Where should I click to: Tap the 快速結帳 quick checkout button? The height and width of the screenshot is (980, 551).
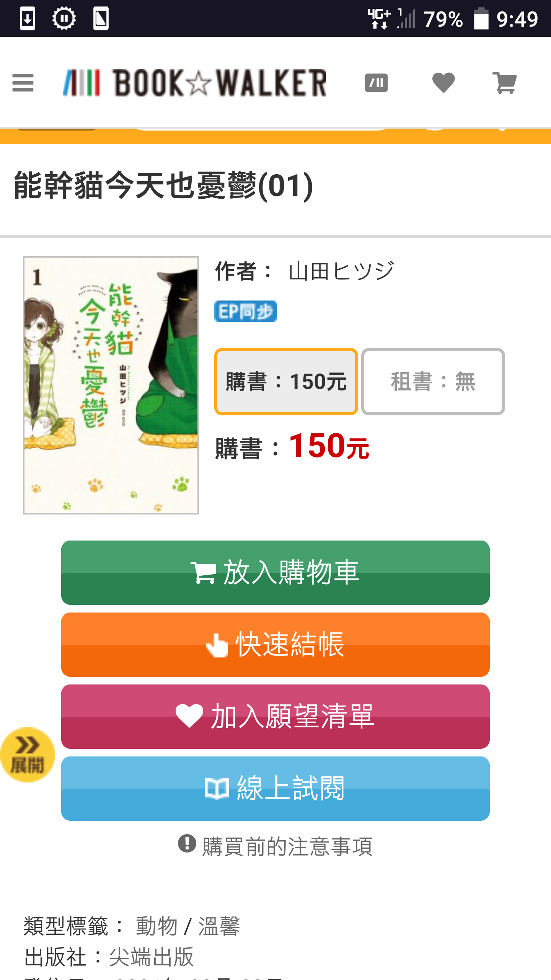[275, 645]
